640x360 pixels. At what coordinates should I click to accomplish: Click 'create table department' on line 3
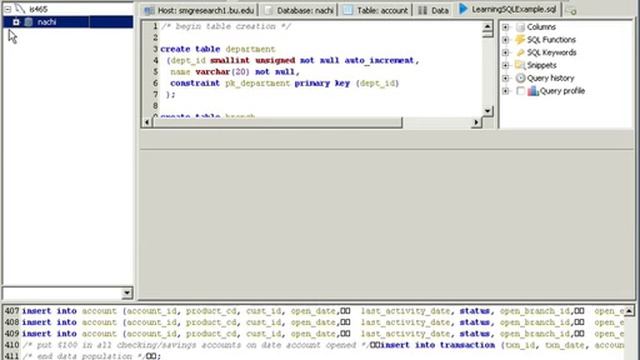218,49
